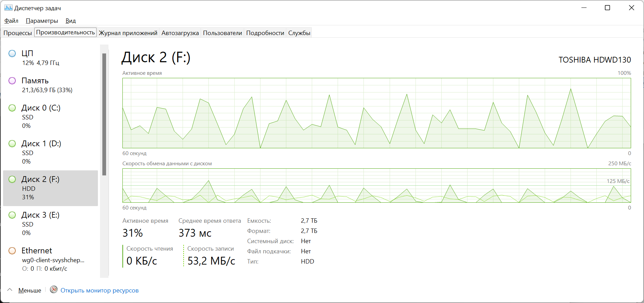
Task: Open the Пользователи tab
Action: [x=223, y=33]
